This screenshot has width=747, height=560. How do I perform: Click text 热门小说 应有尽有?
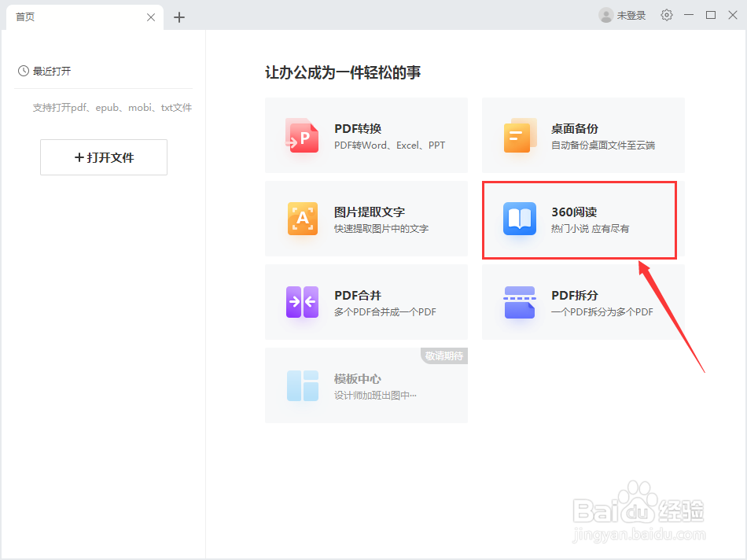[591, 229]
